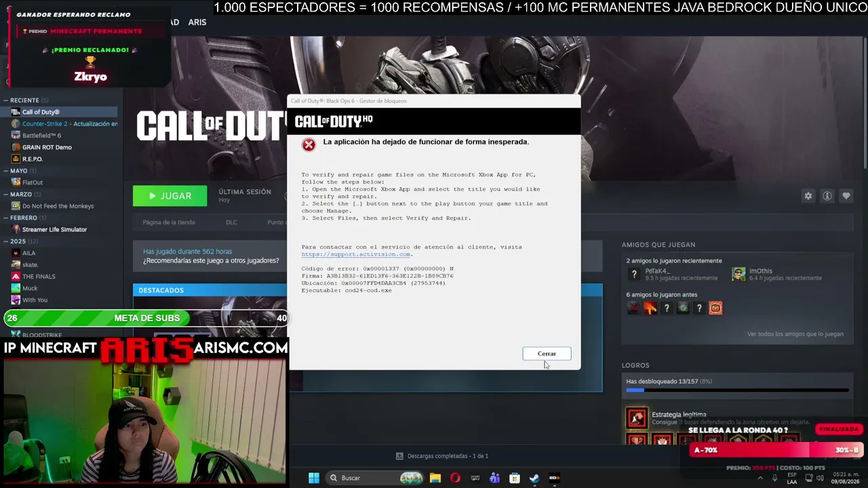868x488 pixels.
Task: Open Black Ops 6 taskbar icon
Action: (554, 478)
